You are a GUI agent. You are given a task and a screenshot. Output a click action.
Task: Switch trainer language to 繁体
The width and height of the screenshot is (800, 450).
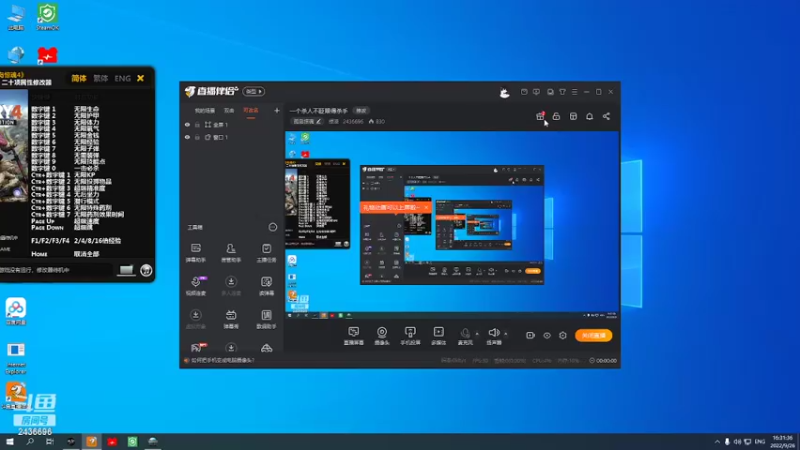[101, 78]
